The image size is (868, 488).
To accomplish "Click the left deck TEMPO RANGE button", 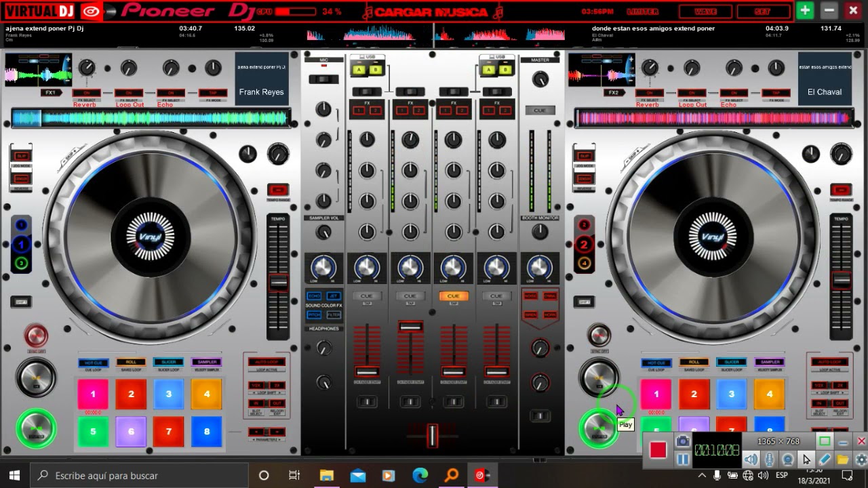I will (277, 190).
